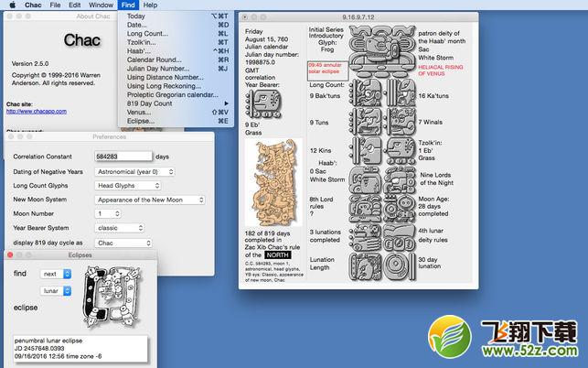Open the 'next' dropdown in Eclipses
Image resolution: width=588 pixels, height=368 pixels.
coord(56,274)
